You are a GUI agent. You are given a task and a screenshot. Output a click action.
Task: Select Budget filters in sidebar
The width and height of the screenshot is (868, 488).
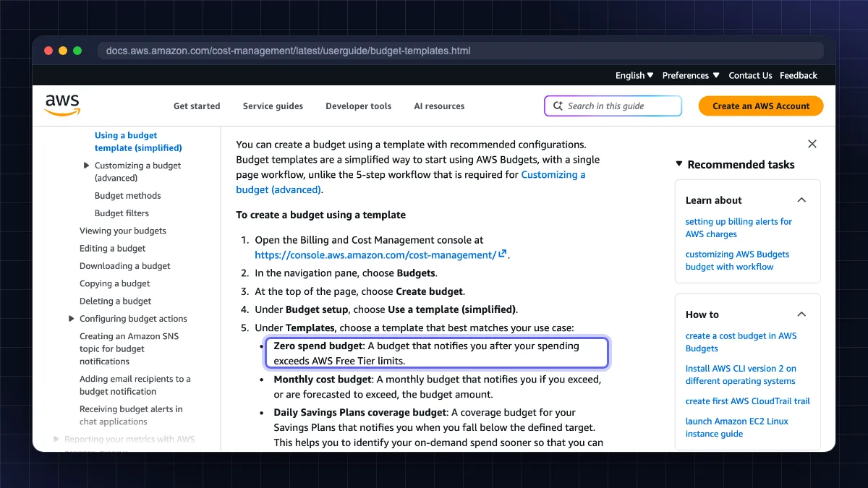[122, 213]
